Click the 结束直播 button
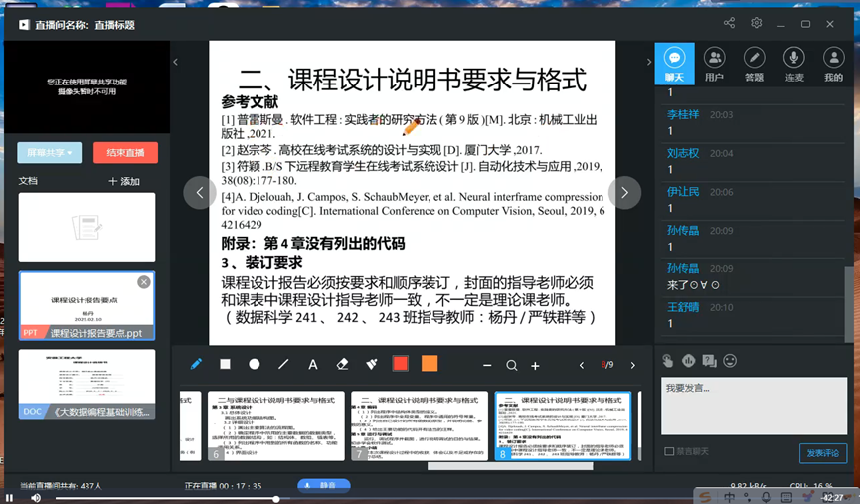This screenshot has width=860, height=504. click(125, 152)
